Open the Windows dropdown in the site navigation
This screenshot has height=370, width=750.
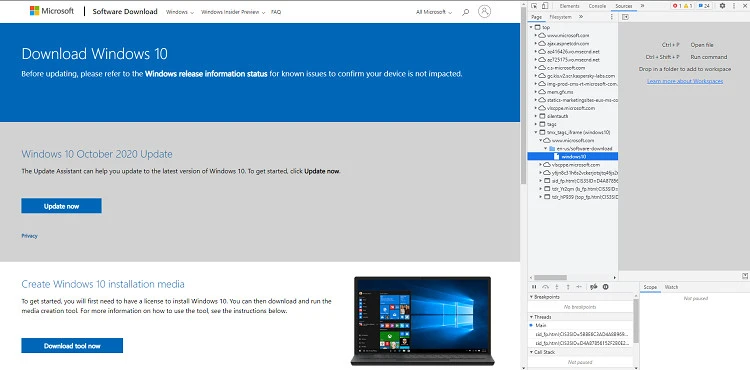tap(180, 12)
